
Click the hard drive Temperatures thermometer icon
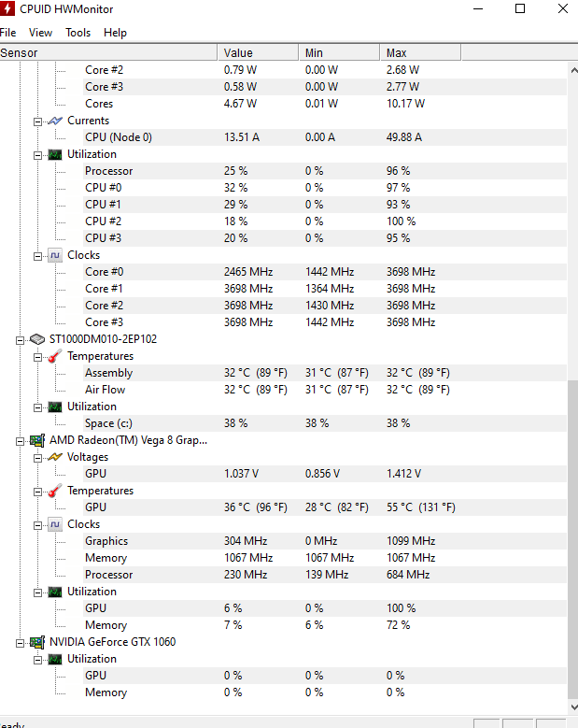tap(55, 357)
